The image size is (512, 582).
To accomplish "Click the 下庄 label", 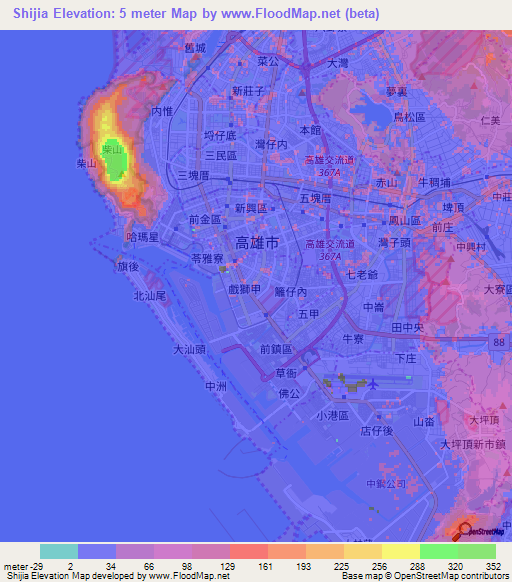I will click(405, 359).
